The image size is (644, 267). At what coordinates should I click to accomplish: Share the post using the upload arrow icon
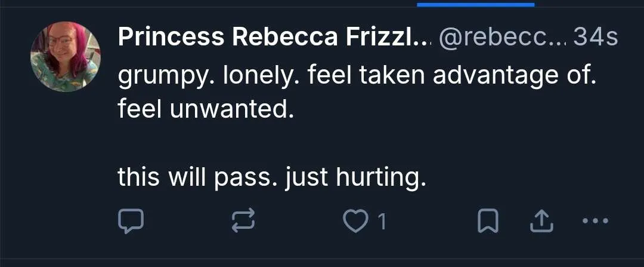point(541,221)
